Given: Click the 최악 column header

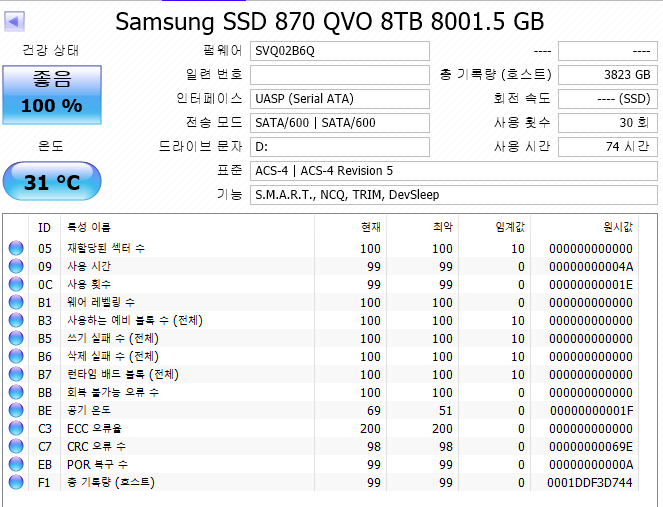Looking at the screenshot, I should tap(422, 227).
